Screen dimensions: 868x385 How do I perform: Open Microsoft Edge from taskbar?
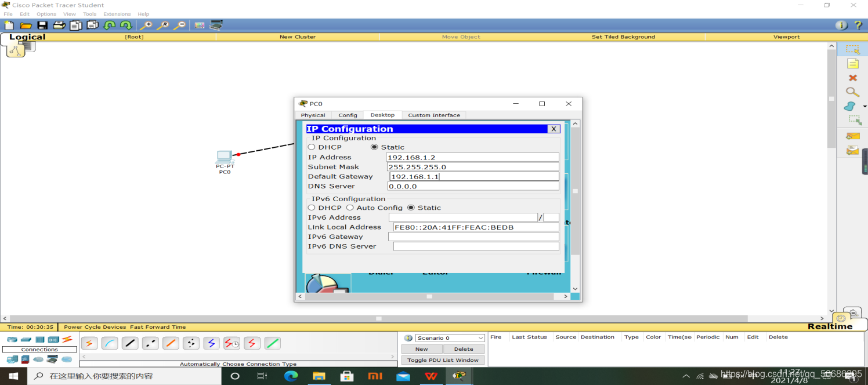tap(291, 376)
